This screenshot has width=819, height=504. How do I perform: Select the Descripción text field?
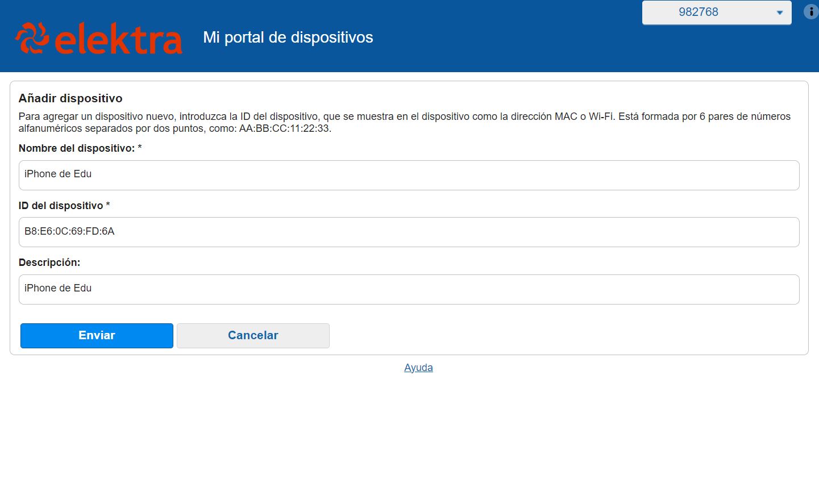[409, 289]
